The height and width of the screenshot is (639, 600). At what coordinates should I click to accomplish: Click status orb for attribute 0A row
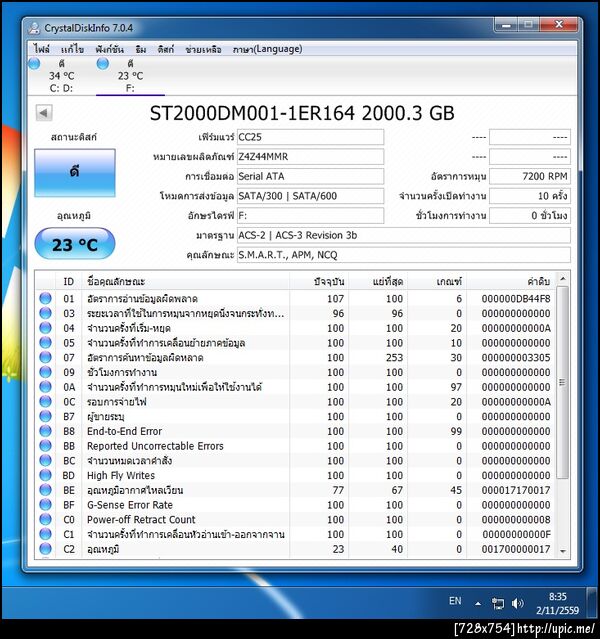[x=46, y=386]
